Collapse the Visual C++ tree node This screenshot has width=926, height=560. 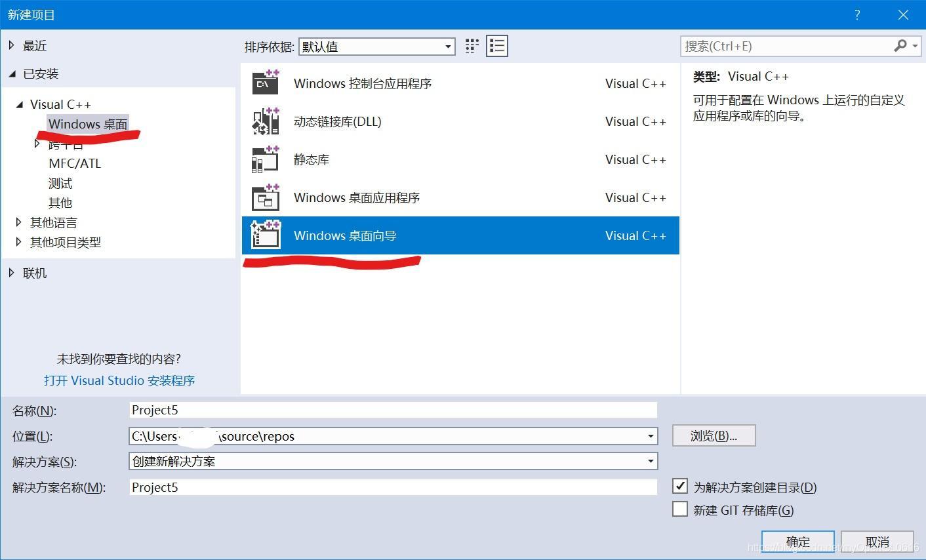point(19,104)
